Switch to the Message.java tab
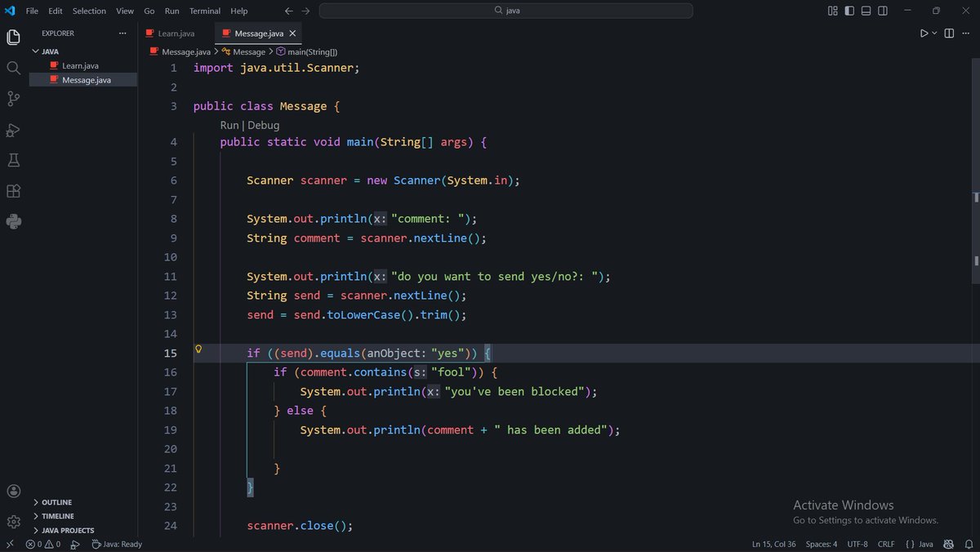980x552 pixels. (259, 33)
